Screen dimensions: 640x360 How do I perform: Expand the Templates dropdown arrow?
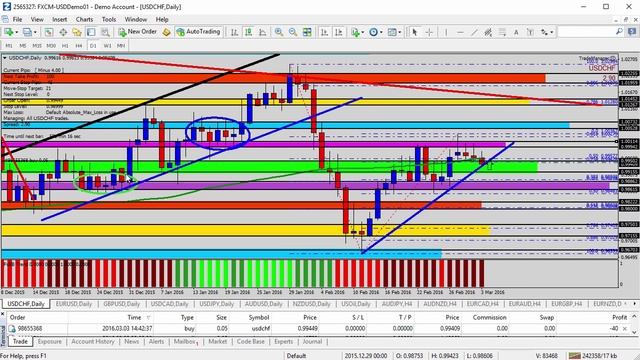(x=400, y=32)
